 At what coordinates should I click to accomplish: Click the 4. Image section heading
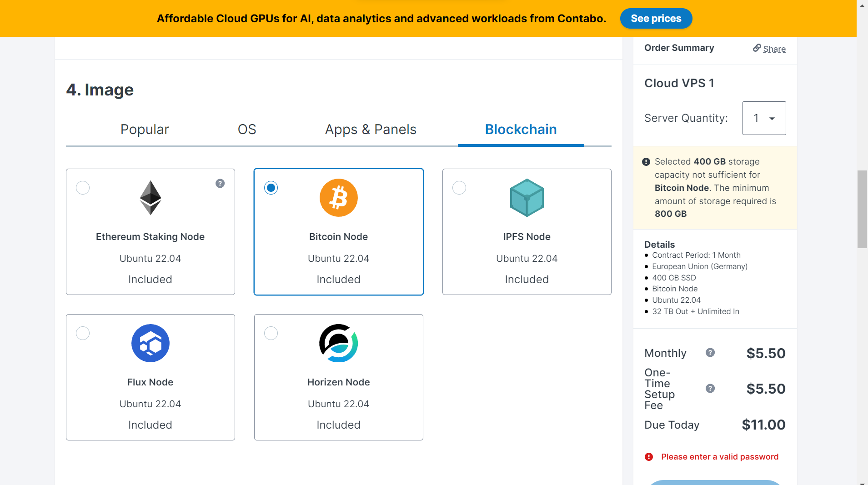click(x=100, y=90)
